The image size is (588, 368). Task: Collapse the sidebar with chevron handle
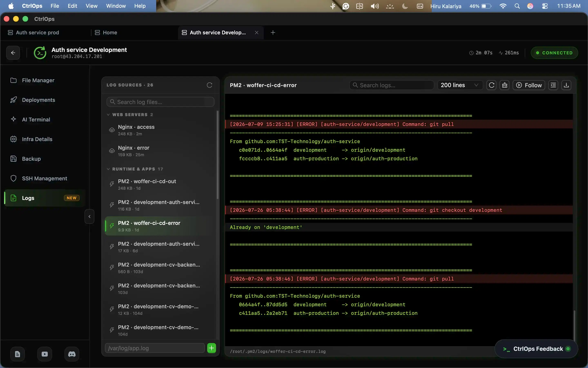point(89,216)
